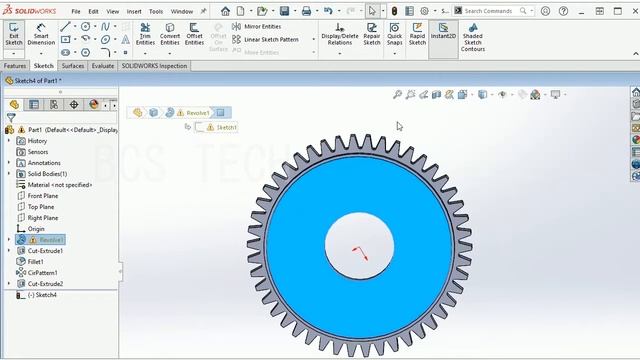This screenshot has width=640, height=360.
Task: Open the Insert menu
Action: (x=134, y=11)
